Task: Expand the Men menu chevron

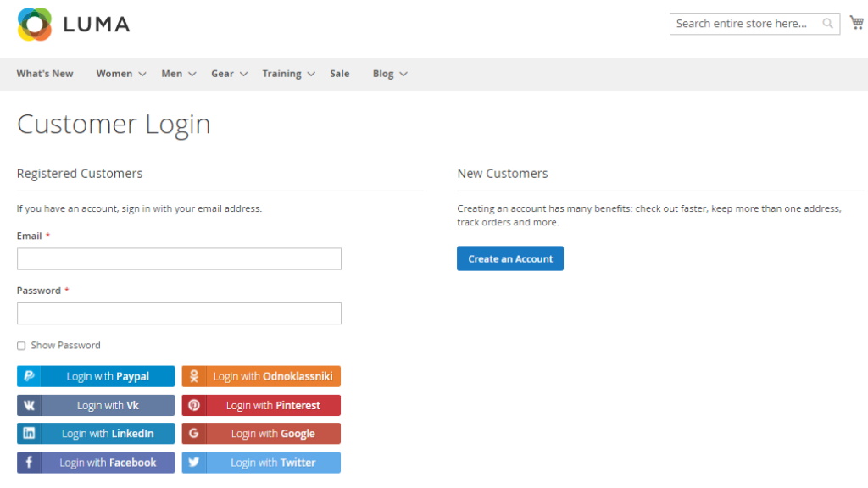Action: click(192, 75)
